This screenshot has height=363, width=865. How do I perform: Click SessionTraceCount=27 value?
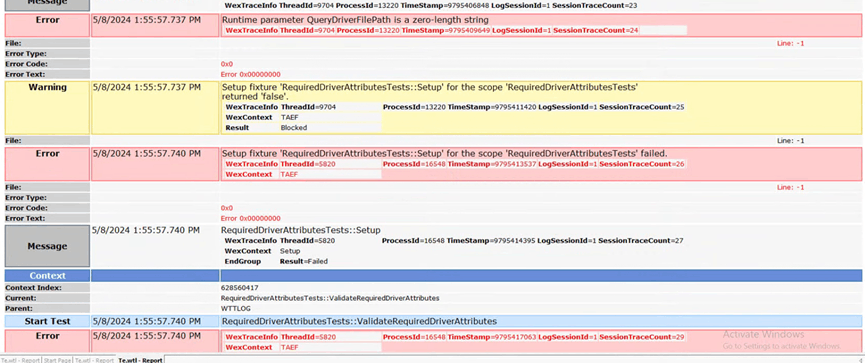(641, 241)
